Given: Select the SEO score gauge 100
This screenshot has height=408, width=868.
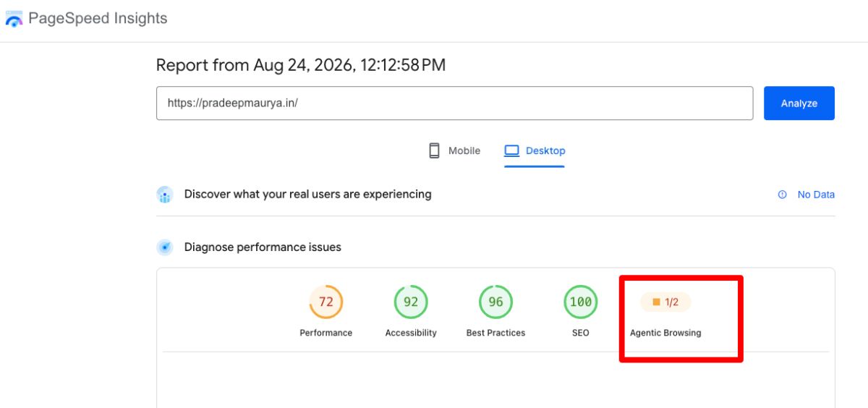Looking at the screenshot, I should [581, 302].
